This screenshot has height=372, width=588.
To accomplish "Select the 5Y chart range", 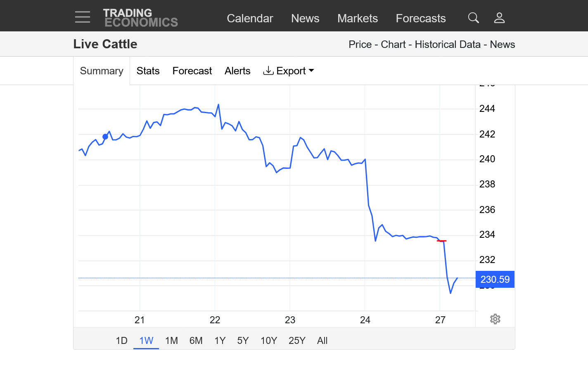I will (243, 341).
